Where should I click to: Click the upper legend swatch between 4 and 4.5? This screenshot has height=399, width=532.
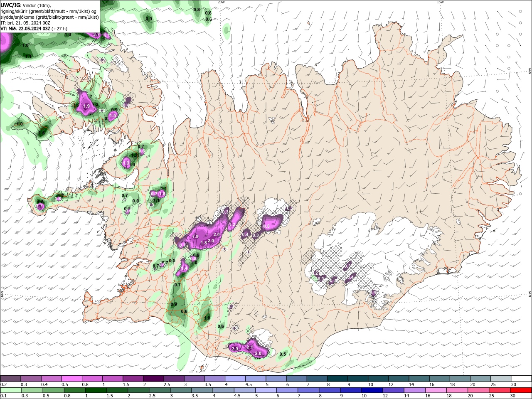click(234, 379)
